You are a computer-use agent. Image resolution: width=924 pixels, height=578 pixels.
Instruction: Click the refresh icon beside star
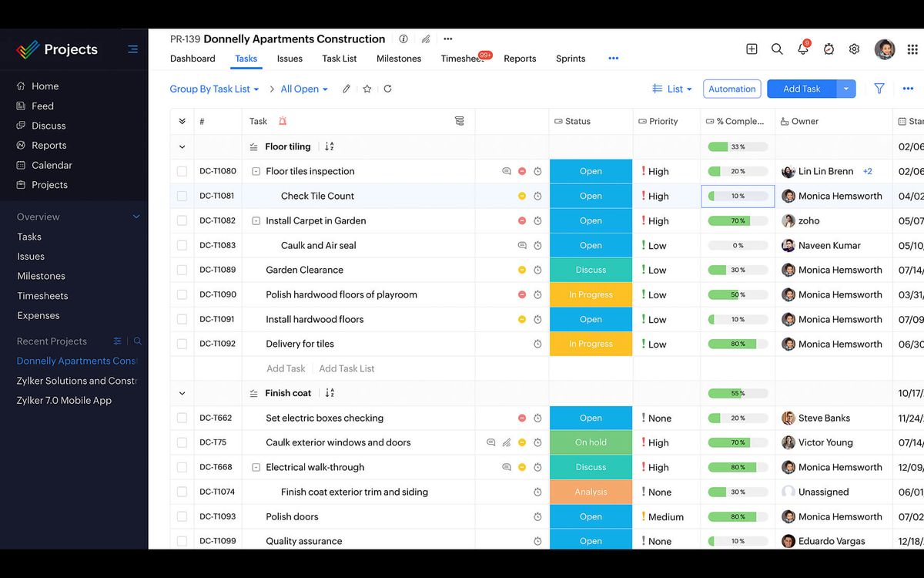tap(387, 89)
